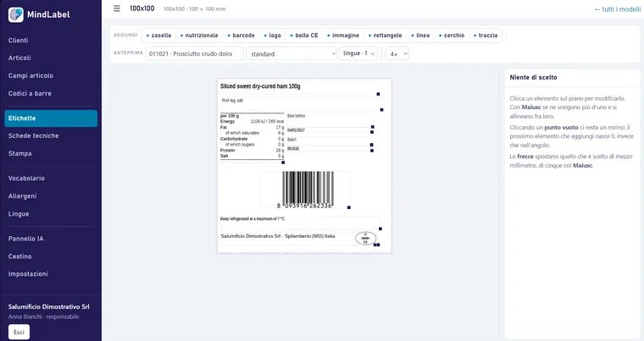Add a bollo CE element
644x341 pixels.
[x=304, y=36]
